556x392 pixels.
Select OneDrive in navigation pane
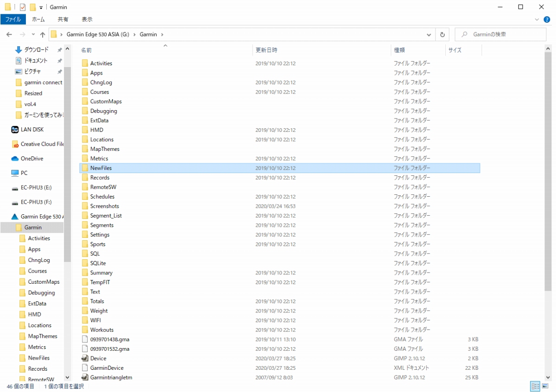tap(32, 158)
